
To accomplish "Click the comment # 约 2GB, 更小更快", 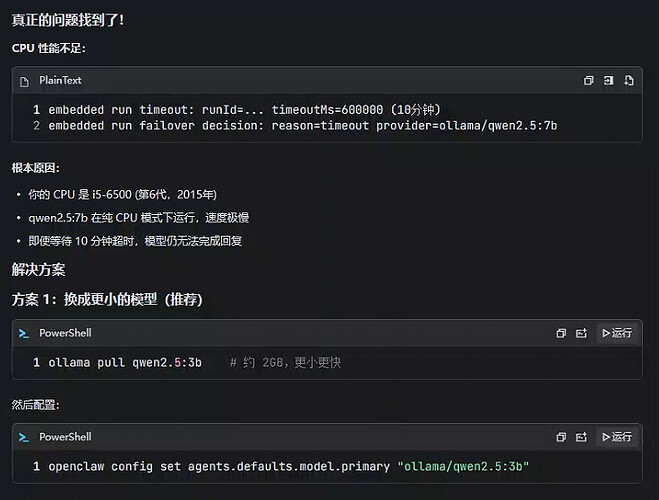I will click(x=285, y=362).
